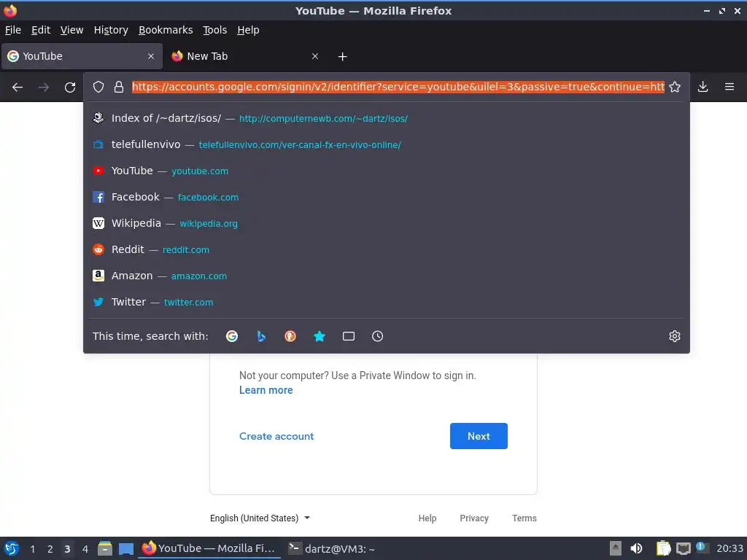Click the YouTube — Mozilla Firefox taskbar item
Image resolution: width=747 pixels, height=560 pixels.
coord(209,548)
